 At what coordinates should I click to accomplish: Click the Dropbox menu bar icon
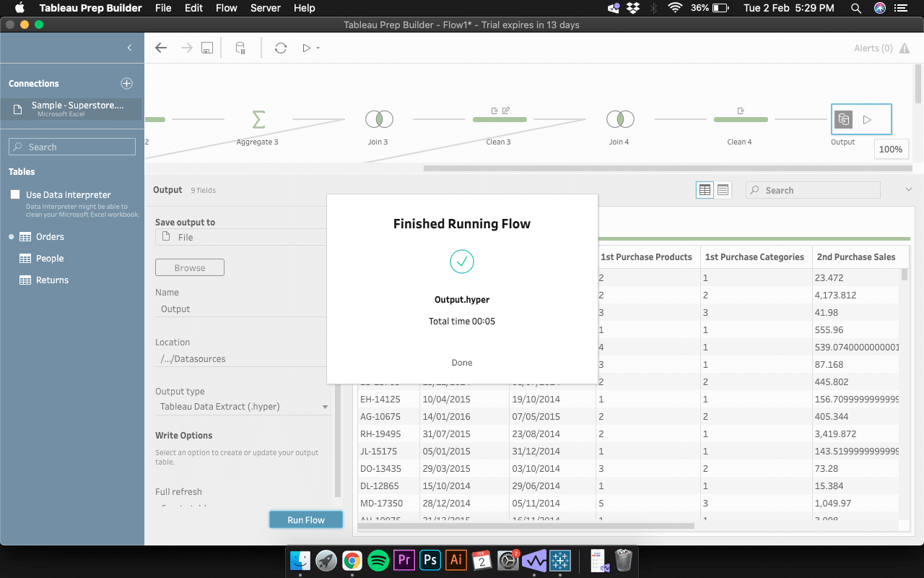point(633,8)
